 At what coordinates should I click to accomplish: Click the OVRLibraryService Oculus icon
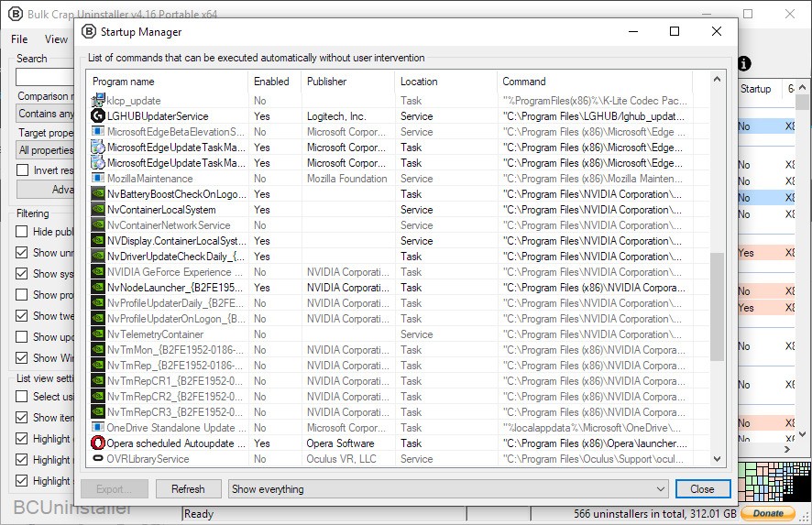(98, 458)
